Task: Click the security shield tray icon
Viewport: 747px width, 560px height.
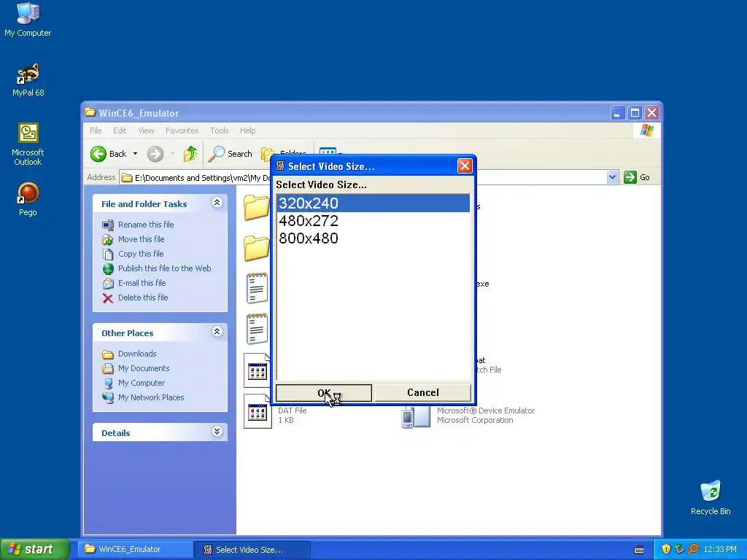Action: tap(666, 549)
